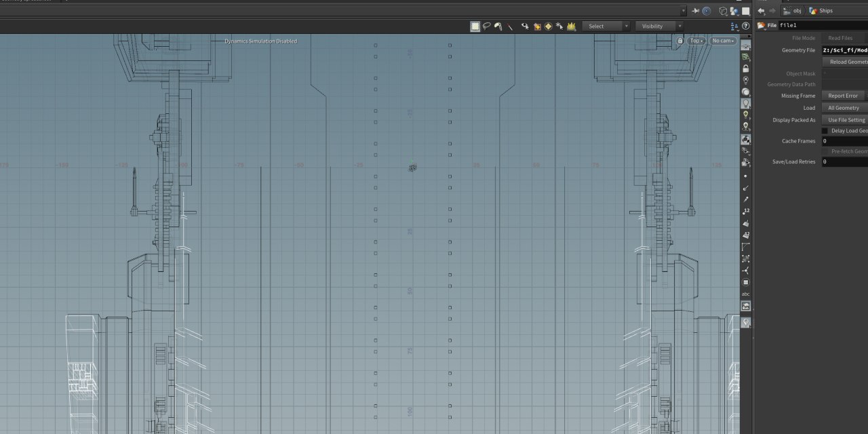Click the Object Mask field
The height and width of the screenshot is (434, 868).
[844, 73]
